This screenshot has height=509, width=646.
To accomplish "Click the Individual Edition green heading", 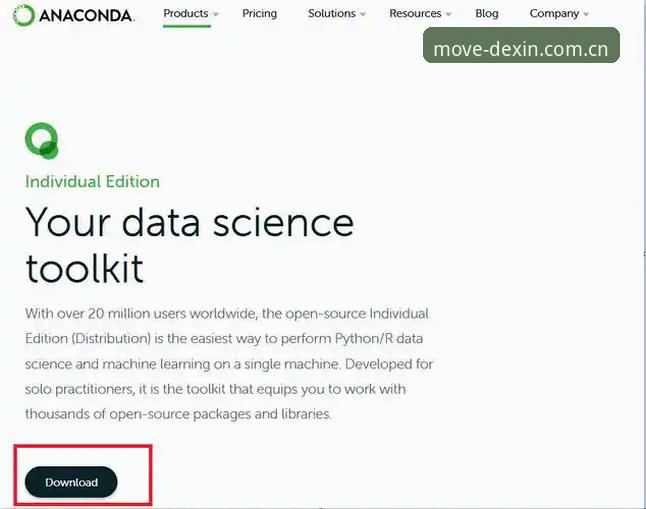I will (92, 182).
